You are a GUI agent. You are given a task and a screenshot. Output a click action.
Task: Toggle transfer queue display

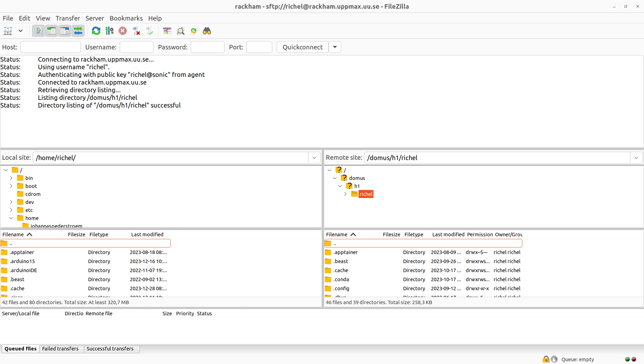click(x=78, y=31)
